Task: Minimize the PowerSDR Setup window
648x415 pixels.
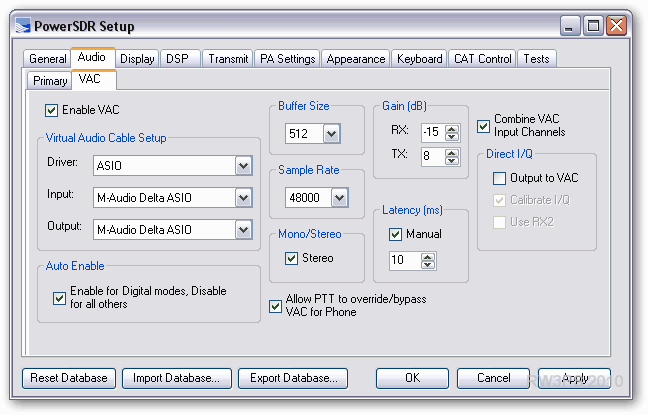Action: pyautogui.click(x=570, y=26)
